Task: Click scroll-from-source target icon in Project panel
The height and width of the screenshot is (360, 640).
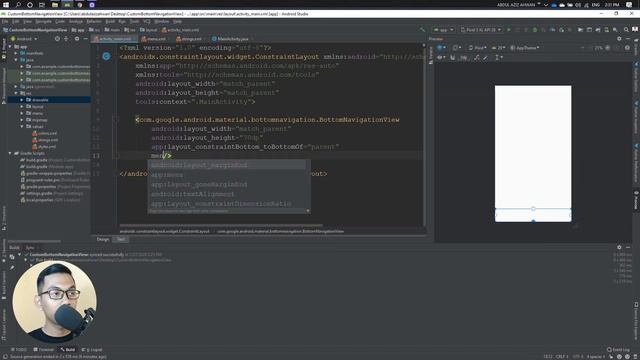Action: tap(57, 39)
